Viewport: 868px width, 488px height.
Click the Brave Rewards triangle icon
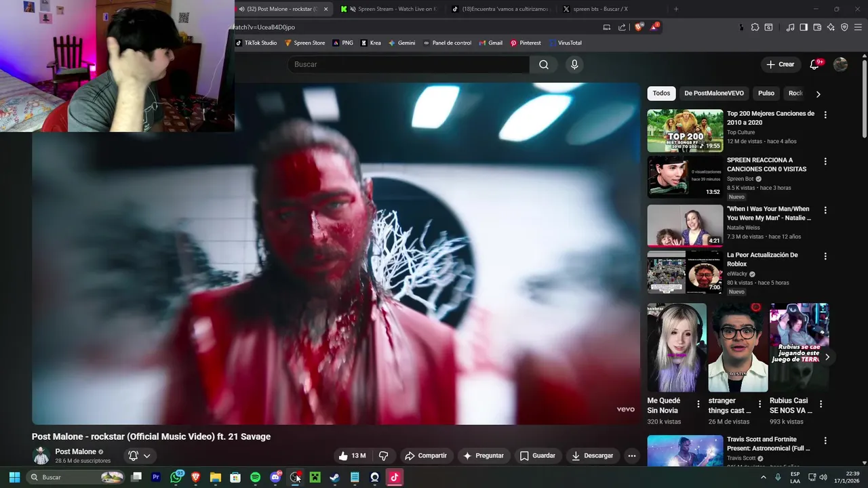pos(654,27)
